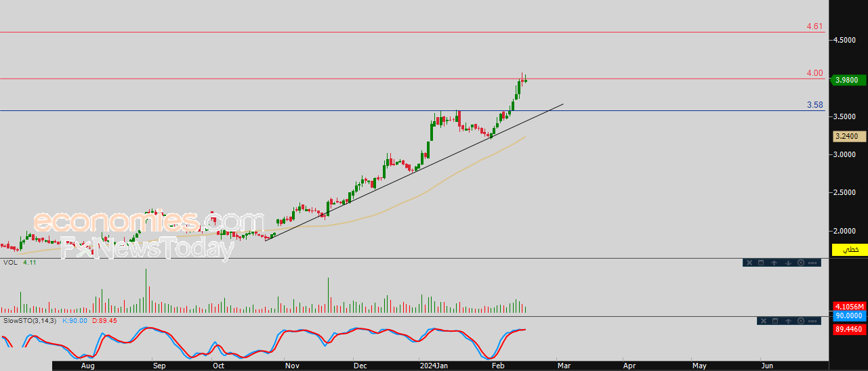Close the SlowSTO indicator panel
Screen dimensions: 868x371
(x=764, y=321)
